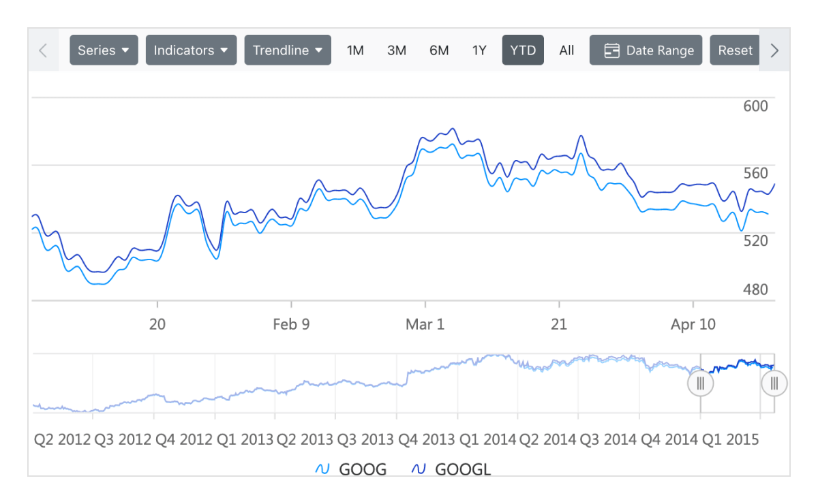The height and width of the screenshot is (504, 818).
Task: Switch to the All period view
Action: pos(566,50)
